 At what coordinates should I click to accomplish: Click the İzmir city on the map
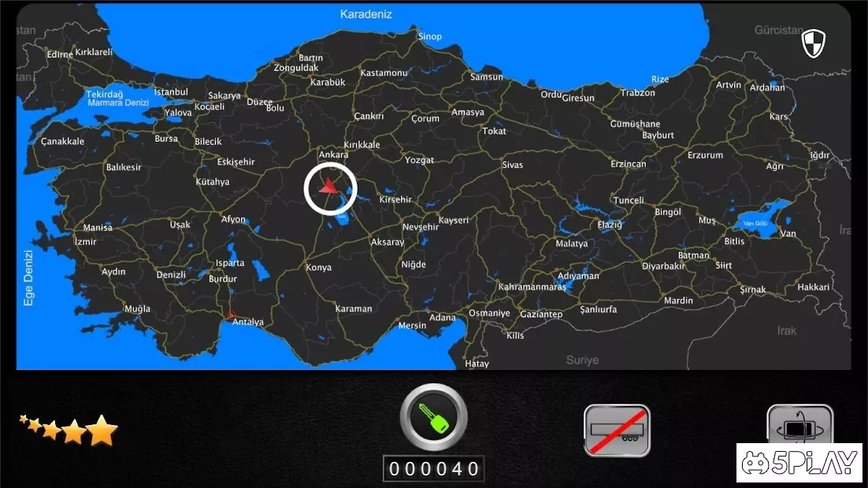[x=84, y=242]
